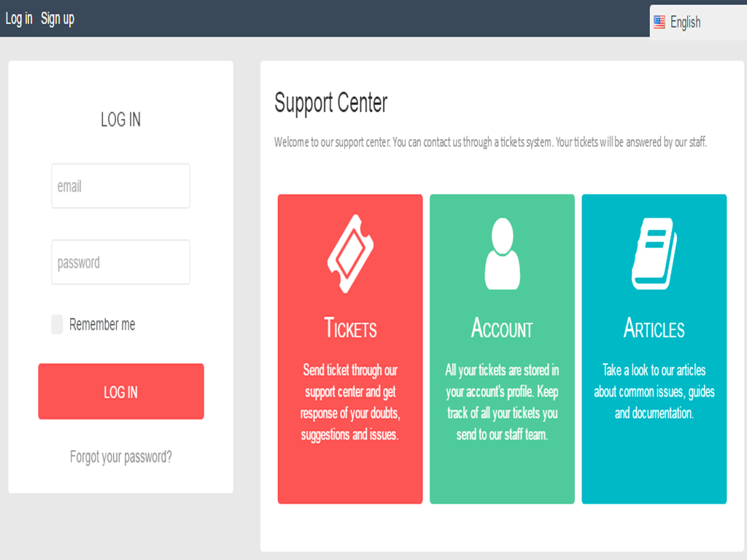The width and height of the screenshot is (747, 560).
Task: Click the Support Center heading
Action: 330,103
